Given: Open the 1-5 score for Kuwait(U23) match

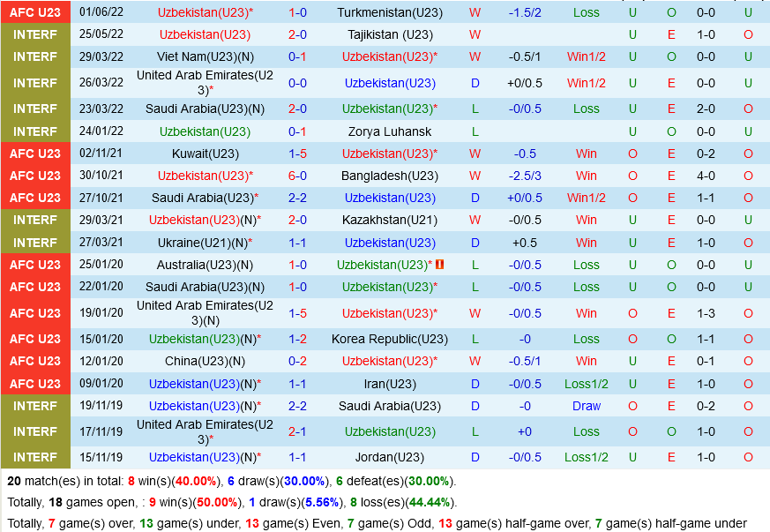Looking at the screenshot, I should pos(297,154).
